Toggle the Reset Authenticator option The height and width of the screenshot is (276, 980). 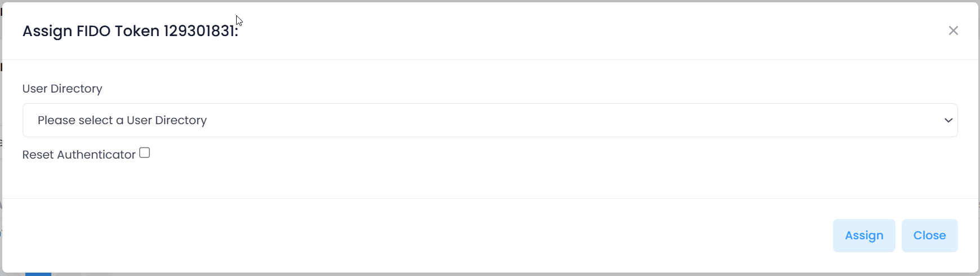click(145, 153)
